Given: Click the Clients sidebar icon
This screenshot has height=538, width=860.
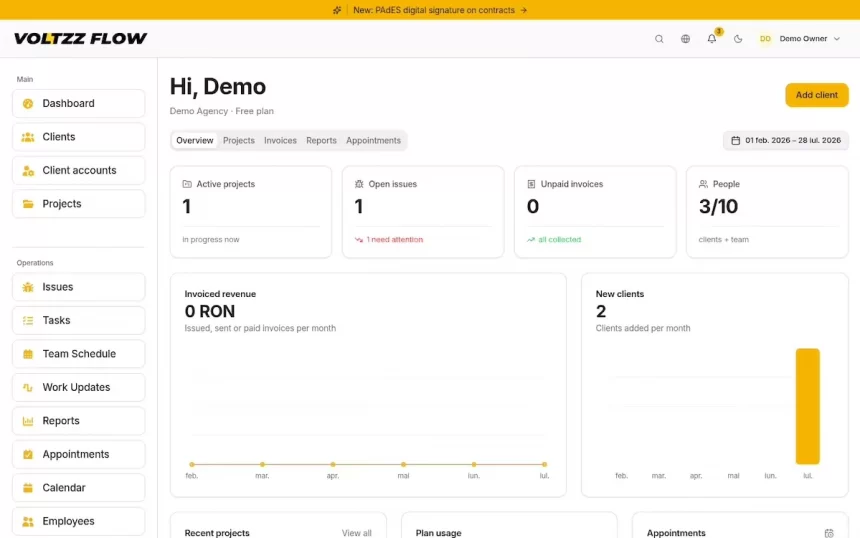Looking at the screenshot, I should click(x=28, y=137).
